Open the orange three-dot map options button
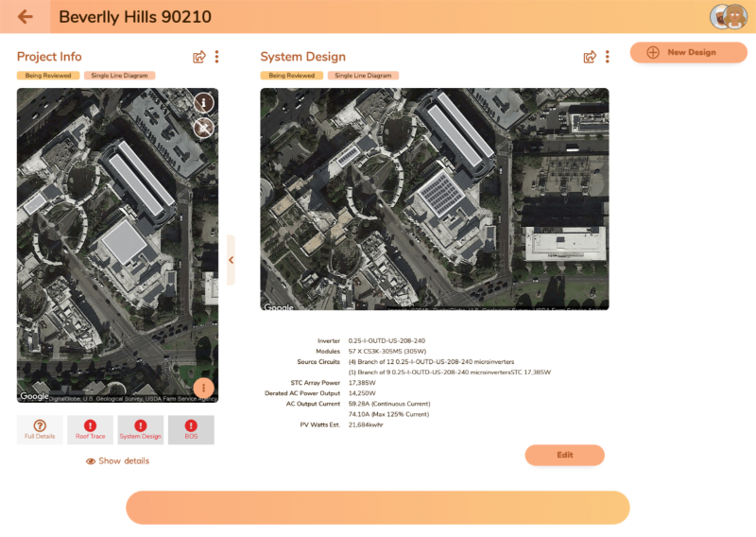This screenshot has height=537, width=756. point(203,388)
